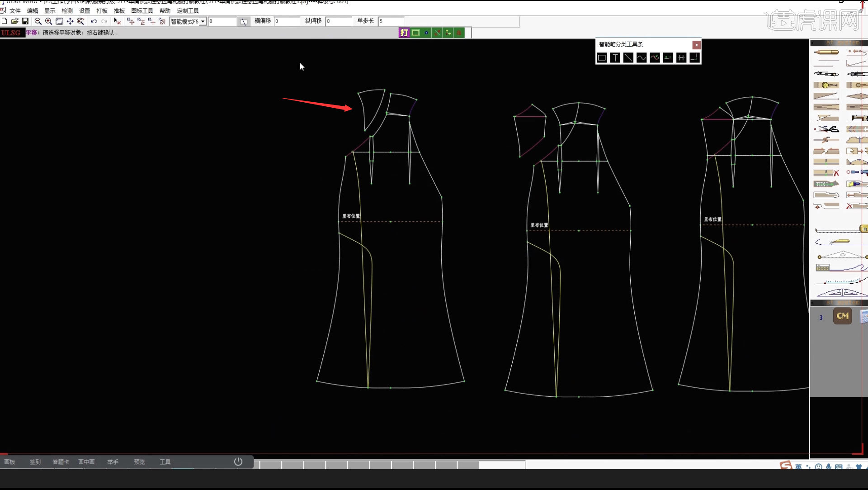This screenshot has width=868, height=490.
Task: Toggle the green rectangle mode button
Action: [x=415, y=33]
